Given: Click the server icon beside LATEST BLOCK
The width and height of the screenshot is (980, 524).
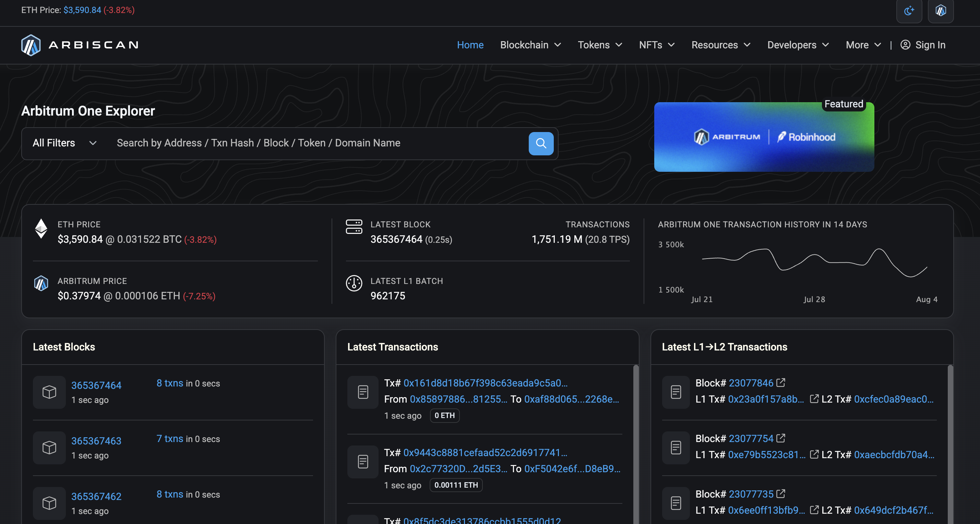Looking at the screenshot, I should [x=354, y=227].
